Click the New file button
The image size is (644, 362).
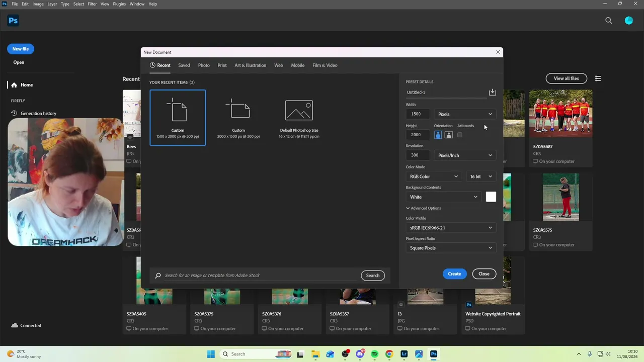(x=21, y=49)
